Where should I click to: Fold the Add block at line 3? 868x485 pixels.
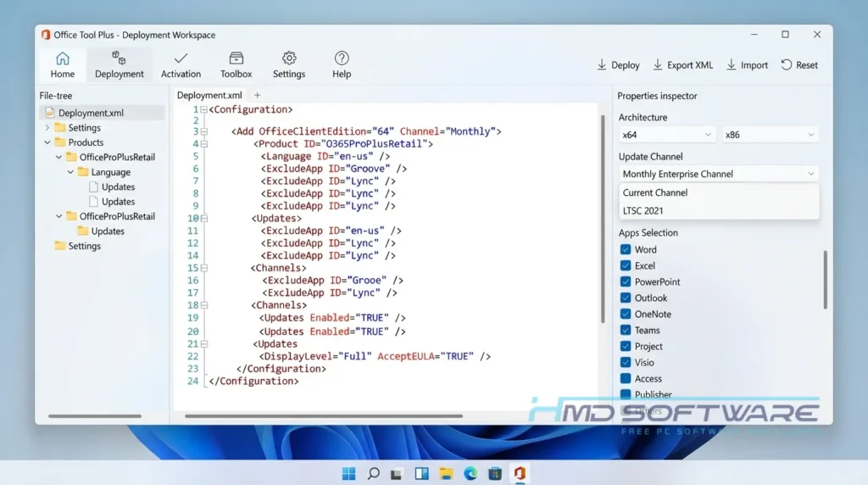point(203,131)
